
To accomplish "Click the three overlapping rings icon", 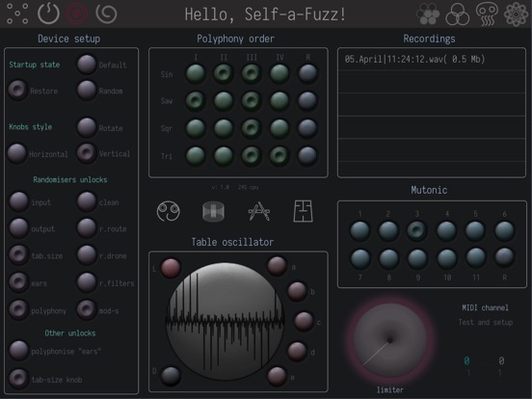I will [458, 13].
